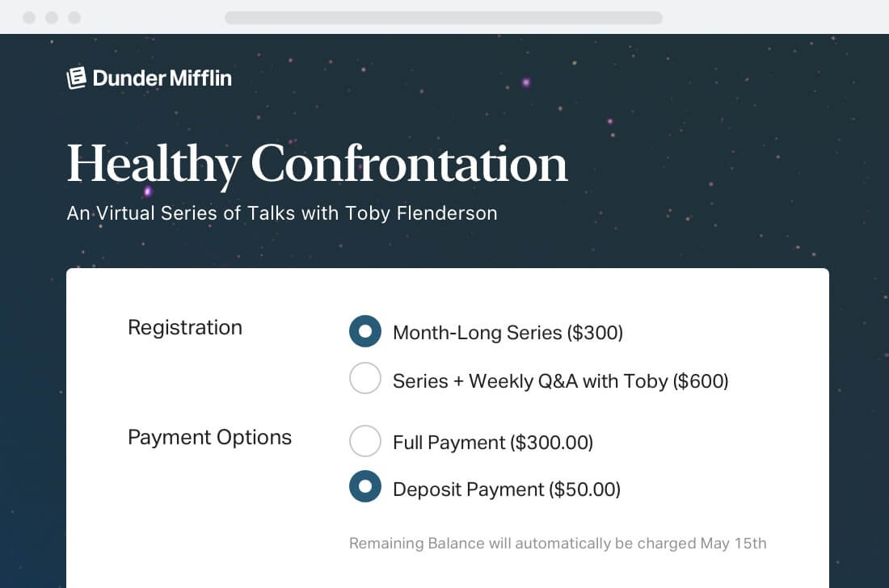Click the Payment Options section label
The image size is (889, 588).
coord(209,437)
